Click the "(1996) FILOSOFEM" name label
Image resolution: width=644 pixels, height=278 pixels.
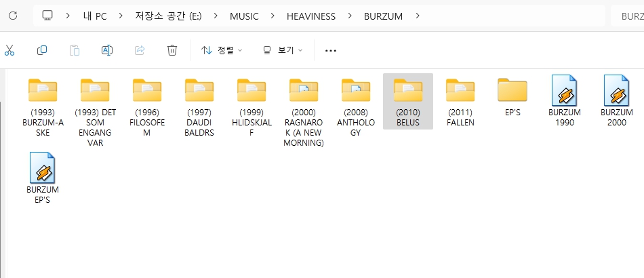[x=147, y=122]
